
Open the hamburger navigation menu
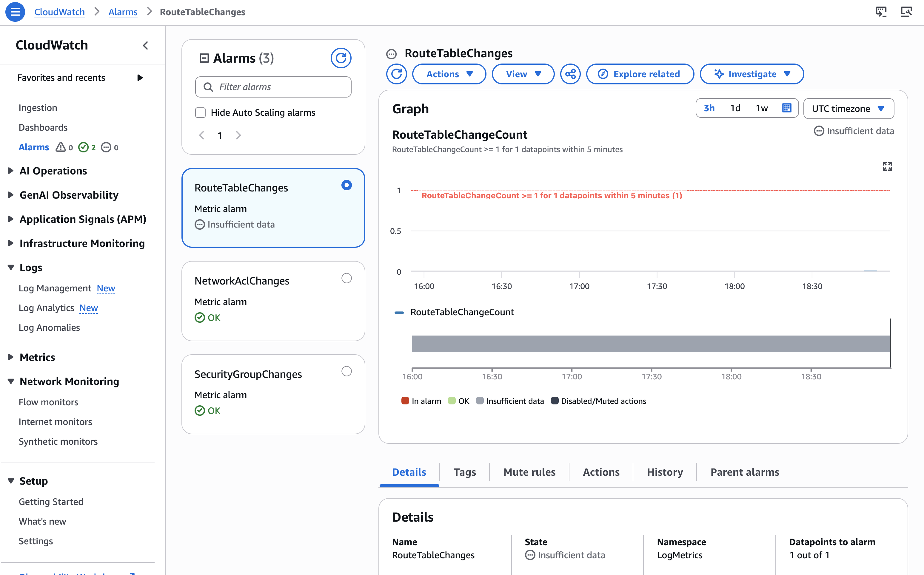pos(15,12)
